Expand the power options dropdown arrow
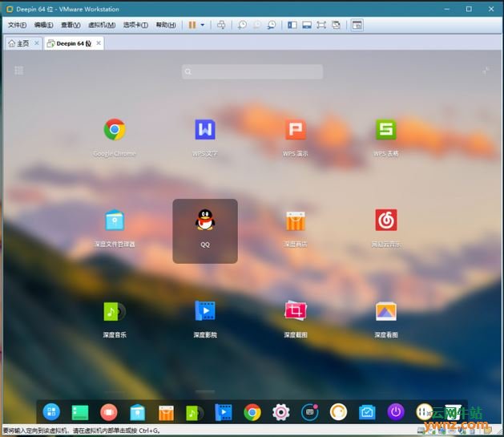Viewport: 504px width, 437px height. 203,25
